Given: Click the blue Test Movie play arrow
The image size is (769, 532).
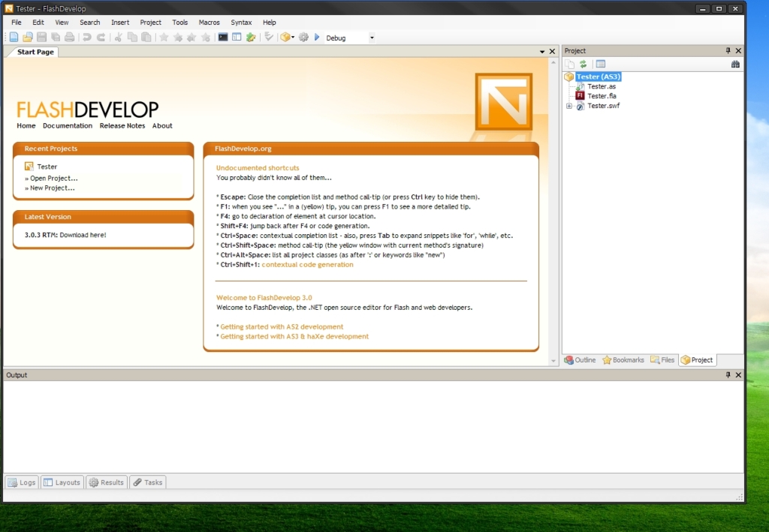Looking at the screenshot, I should click(x=317, y=38).
